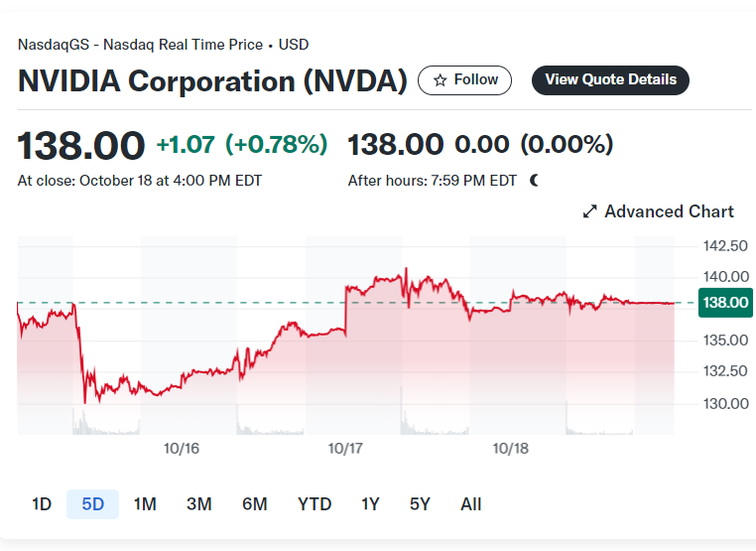Click the 10/16 date marker on chart axis
The height and width of the screenshot is (551, 756).
(182, 449)
